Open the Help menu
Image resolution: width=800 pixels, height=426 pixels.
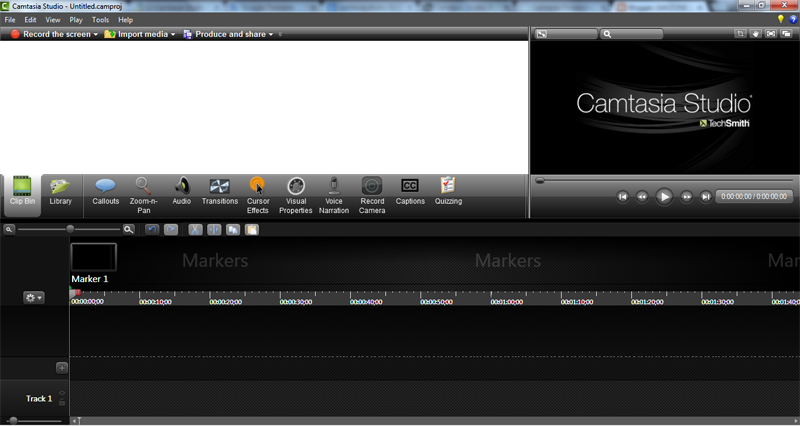(x=126, y=20)
